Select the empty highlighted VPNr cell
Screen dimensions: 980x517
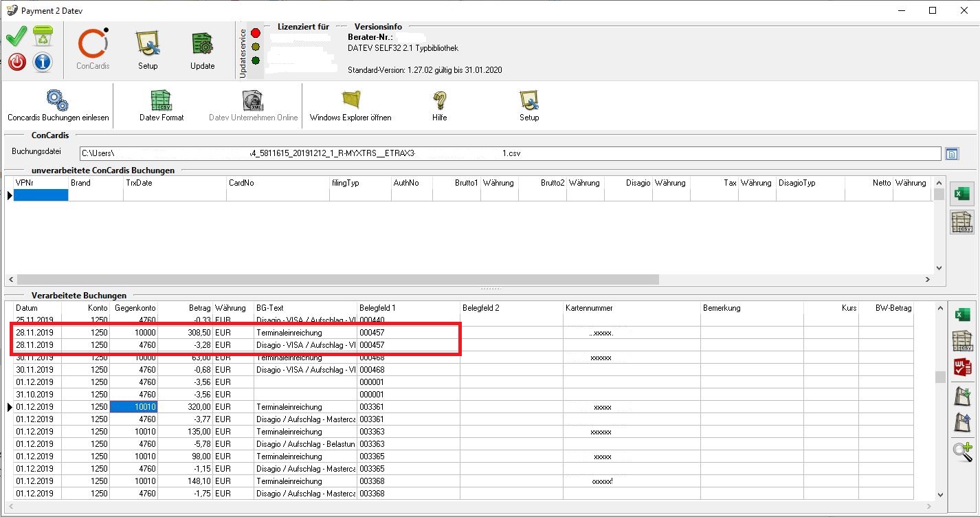pos(41,195)
